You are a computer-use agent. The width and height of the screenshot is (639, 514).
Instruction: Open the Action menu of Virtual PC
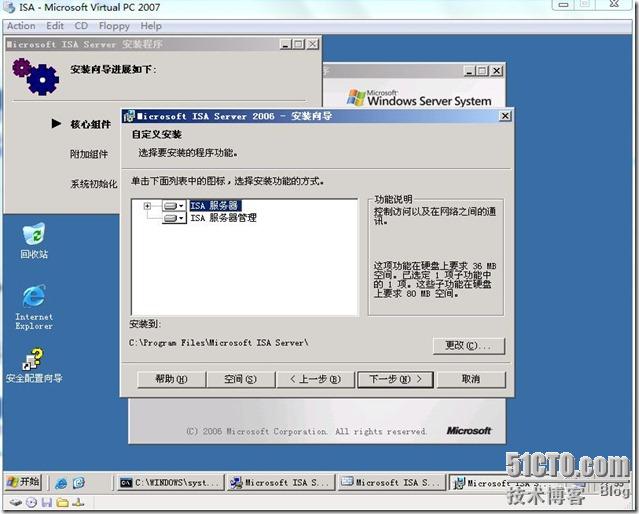pyautogui.click(x=21, y=26)
